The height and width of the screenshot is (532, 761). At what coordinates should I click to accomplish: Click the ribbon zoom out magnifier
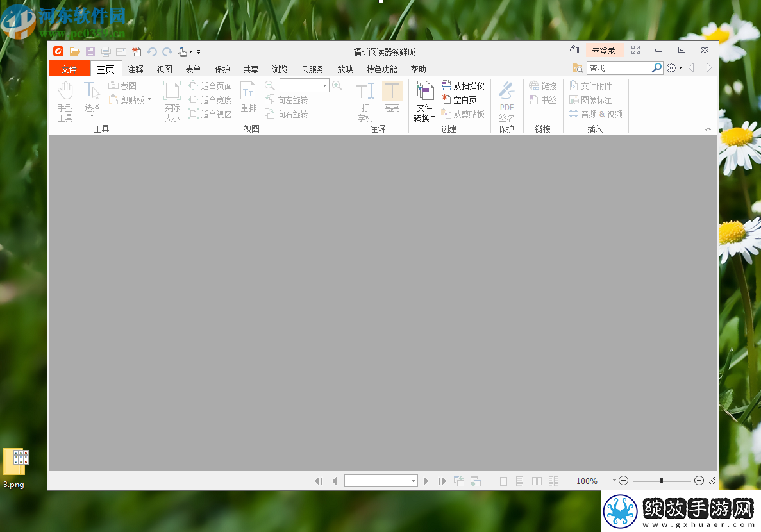click(x=269, y=86)
